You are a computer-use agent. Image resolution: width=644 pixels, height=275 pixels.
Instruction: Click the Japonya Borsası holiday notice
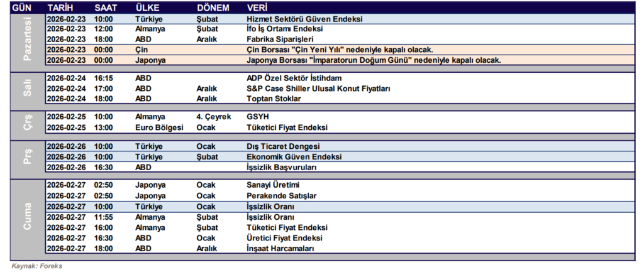(x=374, y=60)
